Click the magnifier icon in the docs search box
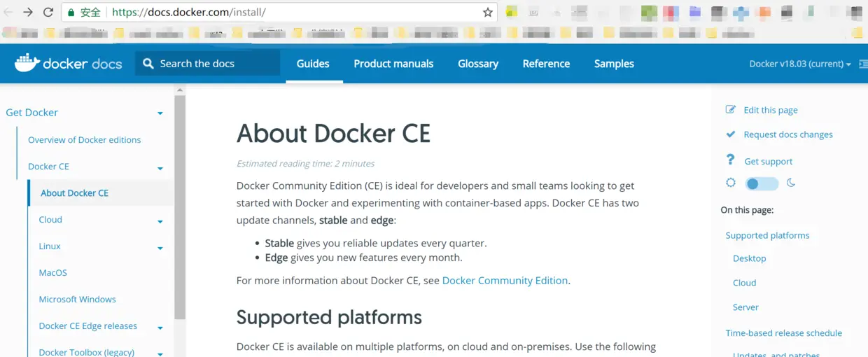 (148, 64)
